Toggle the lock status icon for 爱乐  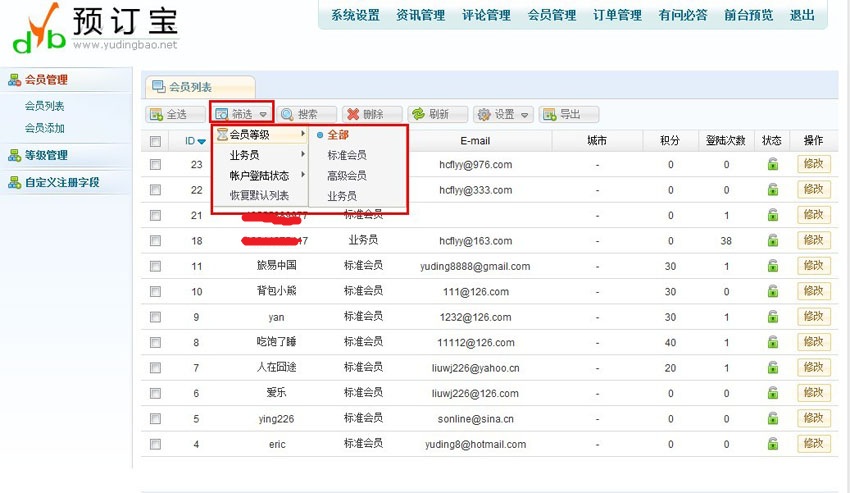tap(772, 393)
